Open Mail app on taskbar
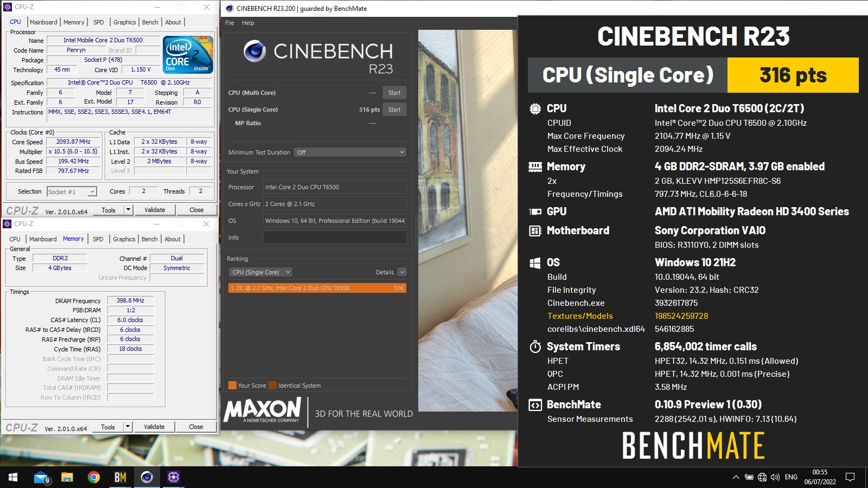868x488 pixels. point(41,477)
